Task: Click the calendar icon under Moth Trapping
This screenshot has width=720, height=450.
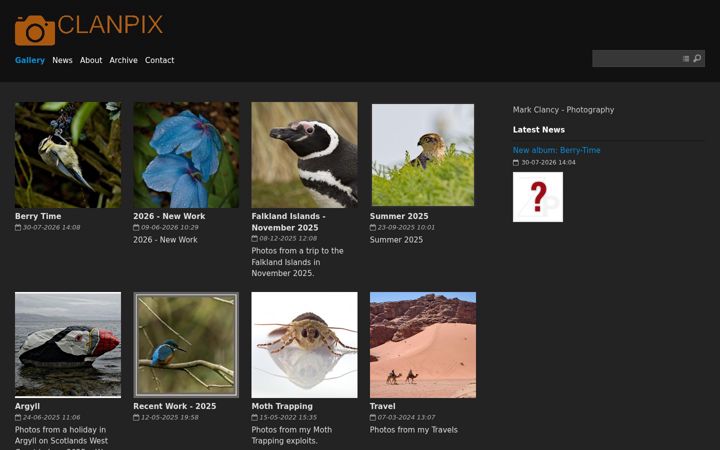Action: point(254,417)
